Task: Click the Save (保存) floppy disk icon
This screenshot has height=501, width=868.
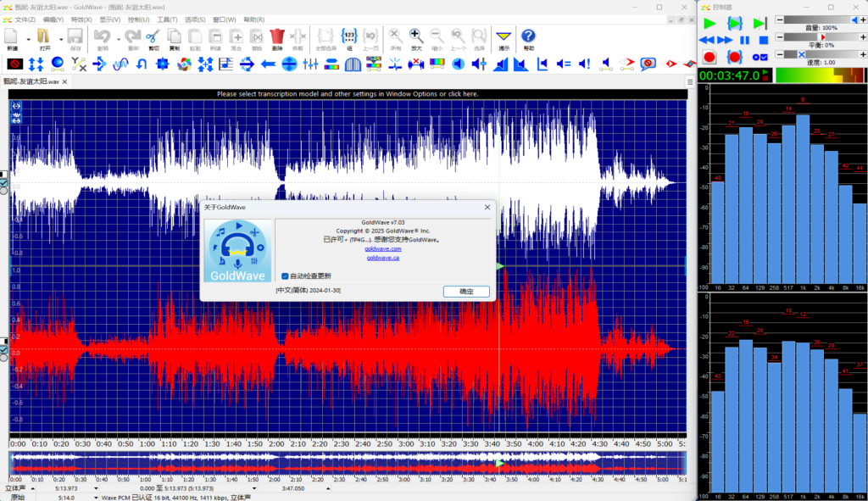Action: [x=75, y=36]
